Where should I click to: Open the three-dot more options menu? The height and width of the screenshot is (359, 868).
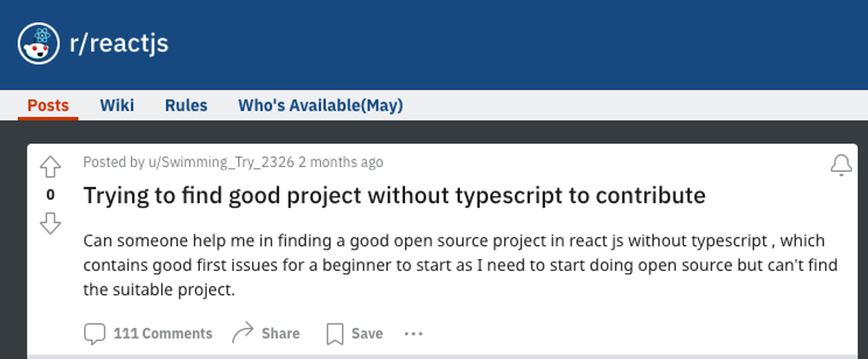(413, 334)
